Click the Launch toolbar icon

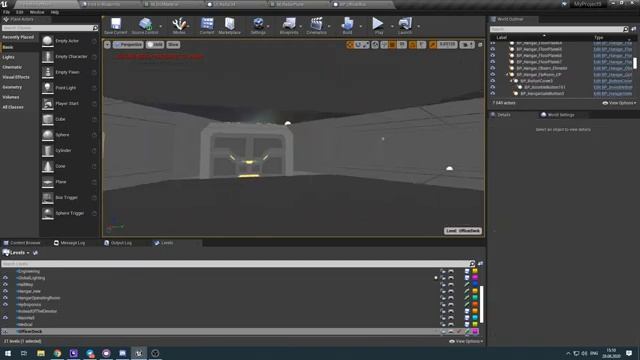(x=405, y=24)
